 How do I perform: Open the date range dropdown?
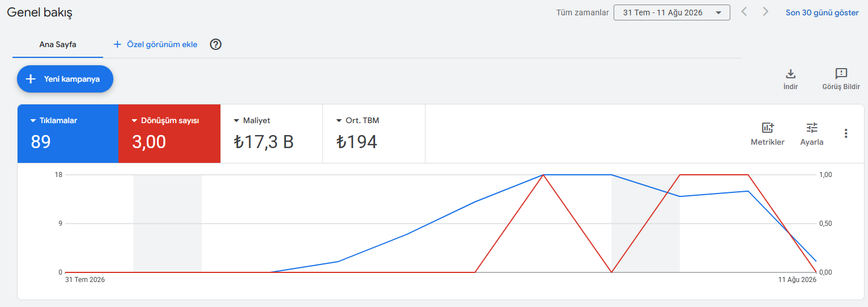click(x=671, y=12)
